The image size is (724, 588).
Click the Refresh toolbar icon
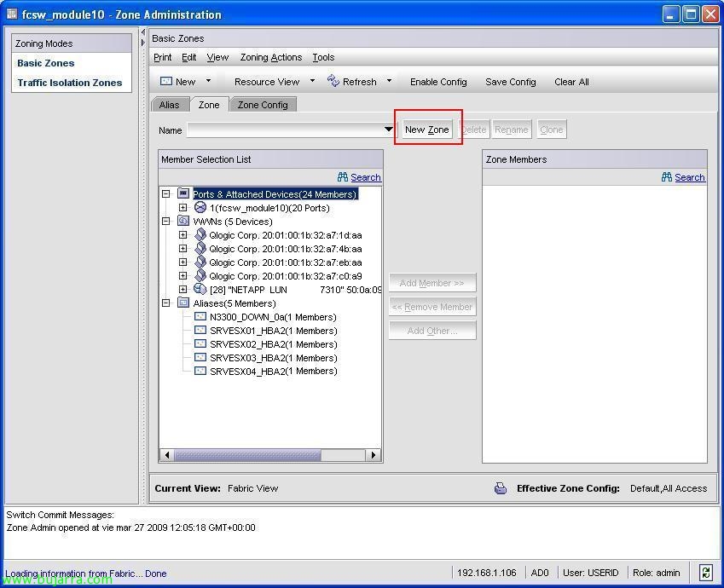pos(333,81)
